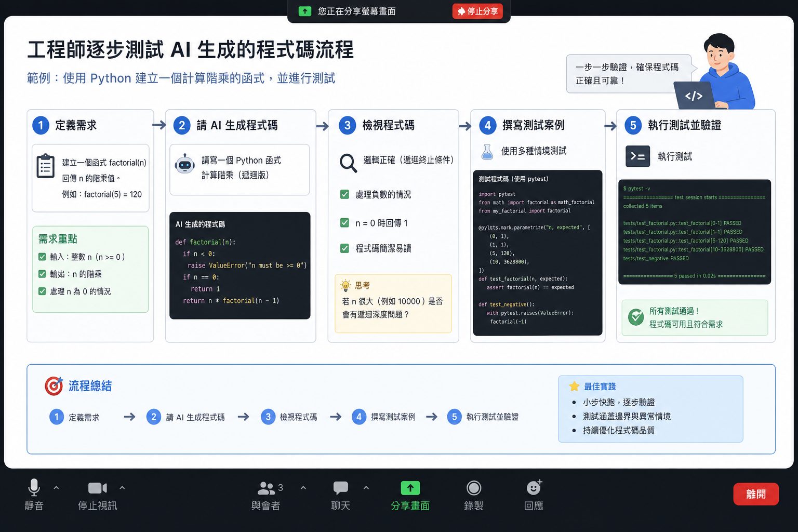Click the star icon beside 最佳實踐
This screenshot has height=532, width=798.
point(574,386)
